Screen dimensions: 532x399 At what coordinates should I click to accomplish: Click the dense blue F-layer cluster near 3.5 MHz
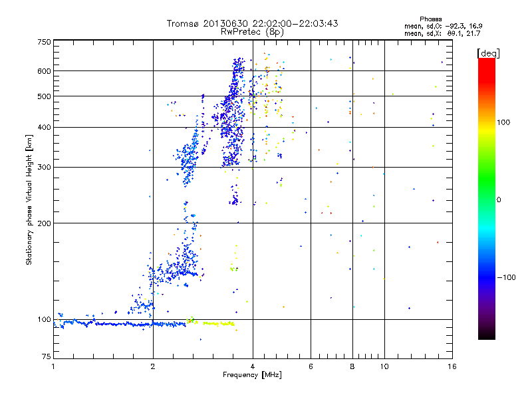tap(232, 112)
